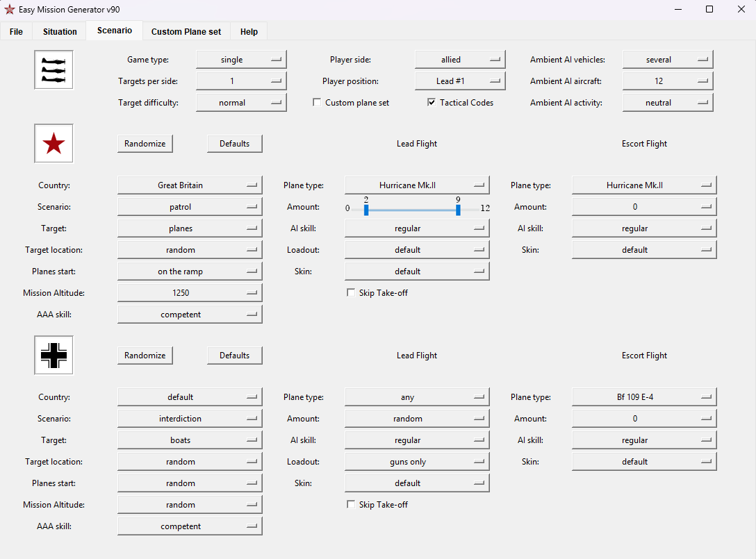Click the black cross axis emblem

[x=54, y=355]
